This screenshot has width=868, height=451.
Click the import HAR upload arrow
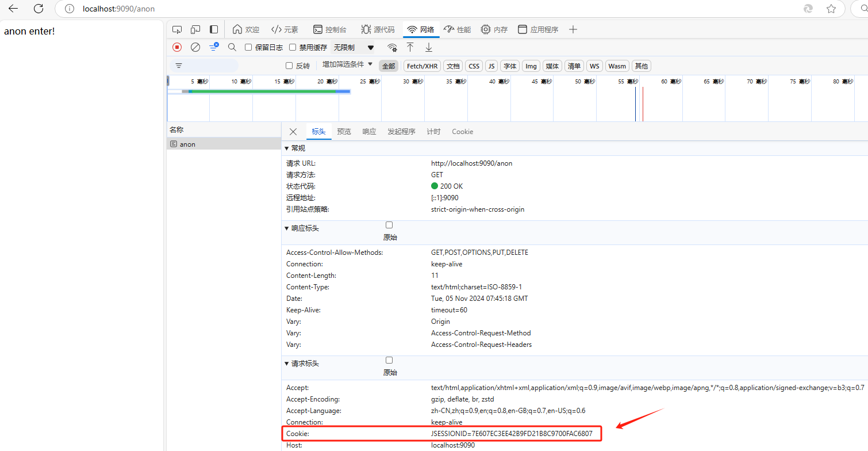[410, 47]
